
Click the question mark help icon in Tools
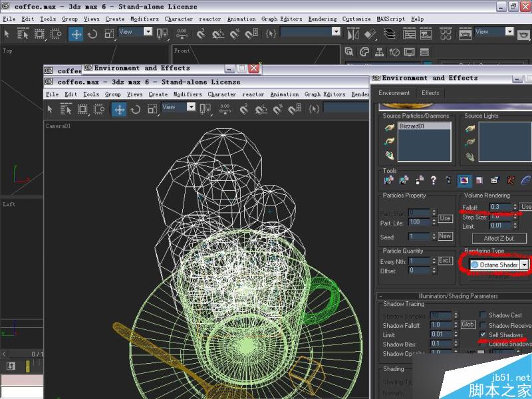(434, 180)
